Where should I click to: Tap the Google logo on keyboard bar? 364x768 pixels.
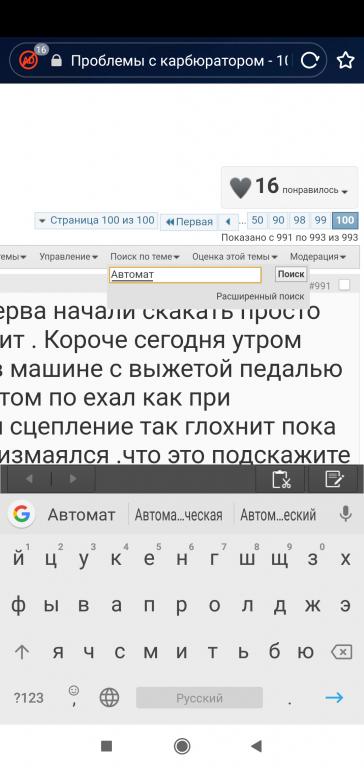pyautogui.click(x=21, y=514)
